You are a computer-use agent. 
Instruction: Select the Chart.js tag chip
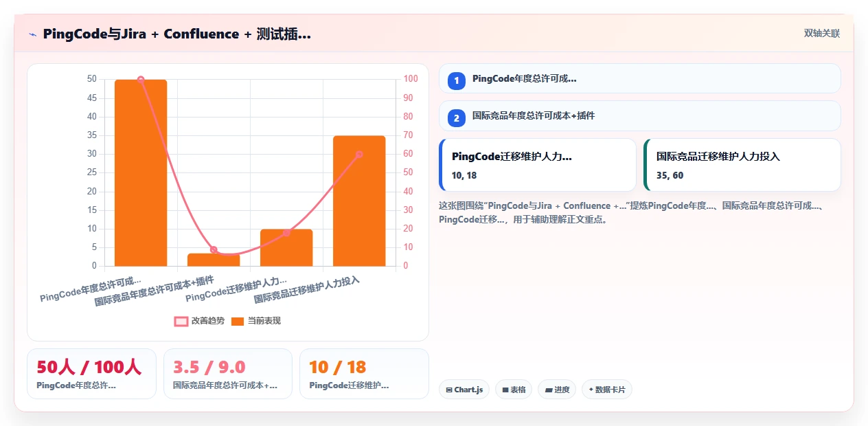point(464,390)
